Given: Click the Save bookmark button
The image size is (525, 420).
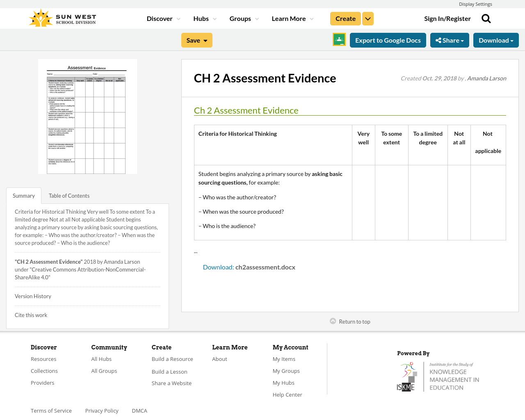Looking at the screenshot, I should pos(196,39).
